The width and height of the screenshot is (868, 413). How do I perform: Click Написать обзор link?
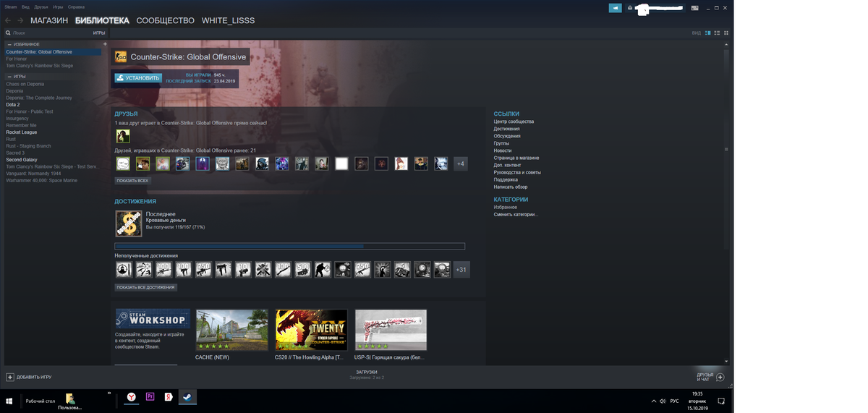[511, 187]
